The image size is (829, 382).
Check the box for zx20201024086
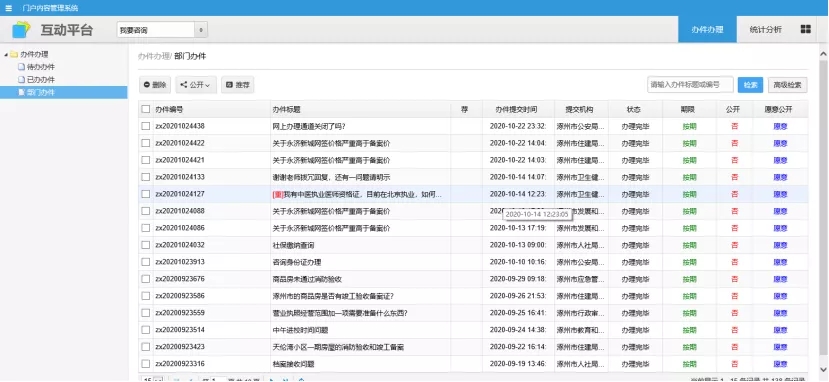(146, 228)
